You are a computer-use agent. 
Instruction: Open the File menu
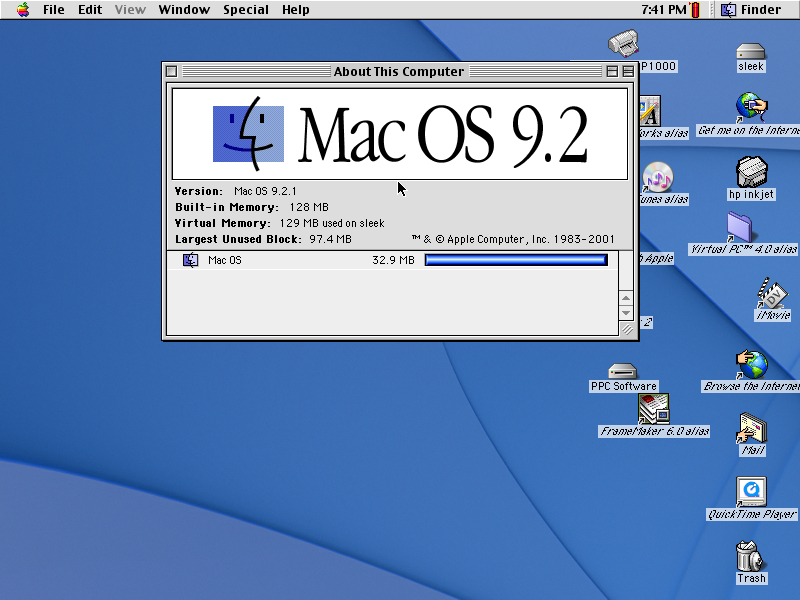coord(54,10)
